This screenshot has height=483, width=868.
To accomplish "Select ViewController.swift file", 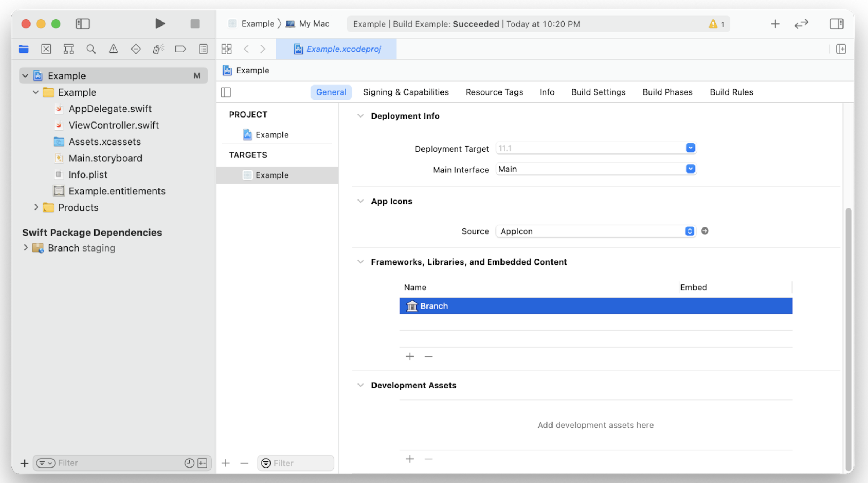I will pyautogui.click(x=114, y=125).
